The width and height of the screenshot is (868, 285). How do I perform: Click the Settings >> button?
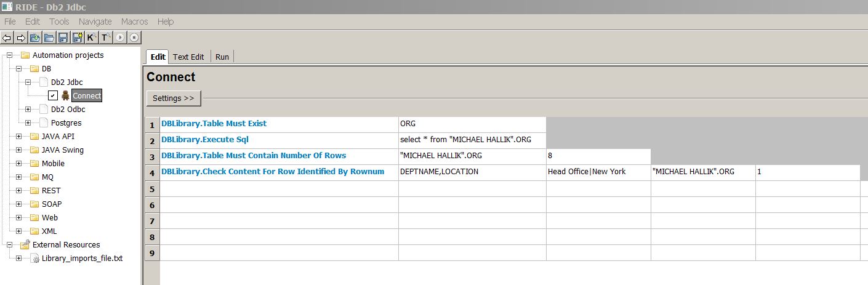pyautogui.click(x=174, y=98)
